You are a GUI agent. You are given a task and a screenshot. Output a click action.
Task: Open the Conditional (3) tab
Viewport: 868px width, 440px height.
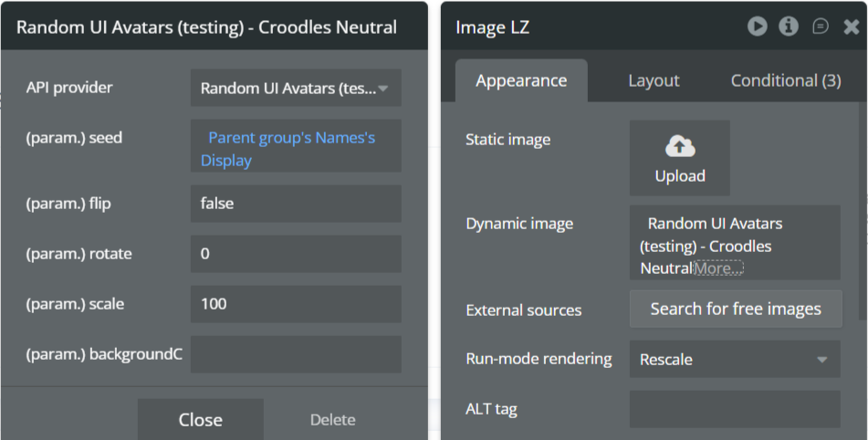click(x=786, y=80)
